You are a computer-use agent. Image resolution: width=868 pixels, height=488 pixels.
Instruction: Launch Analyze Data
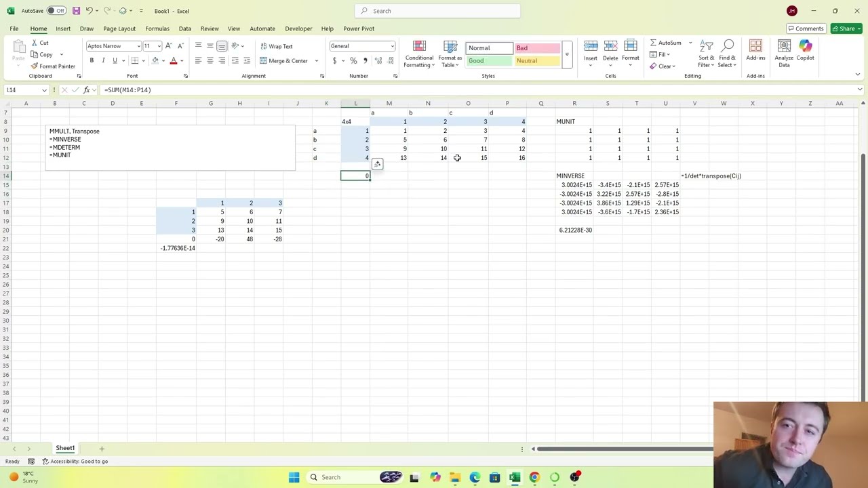784,54
